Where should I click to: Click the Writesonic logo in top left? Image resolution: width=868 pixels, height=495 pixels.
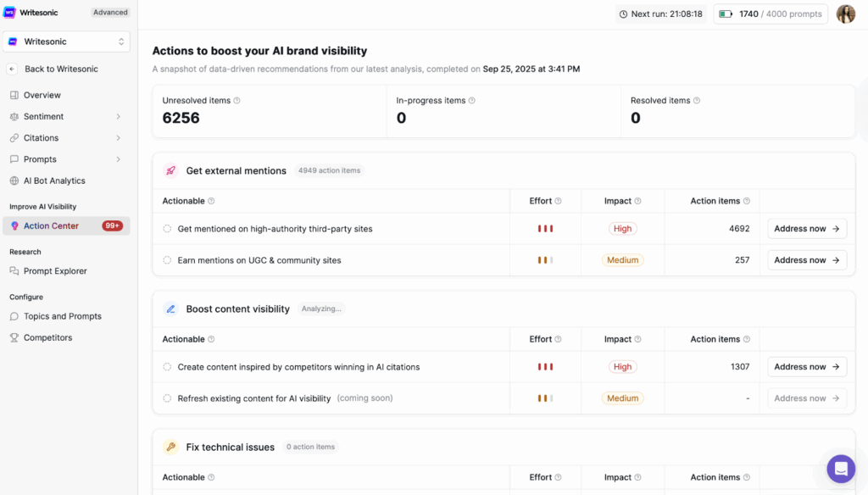10,13
